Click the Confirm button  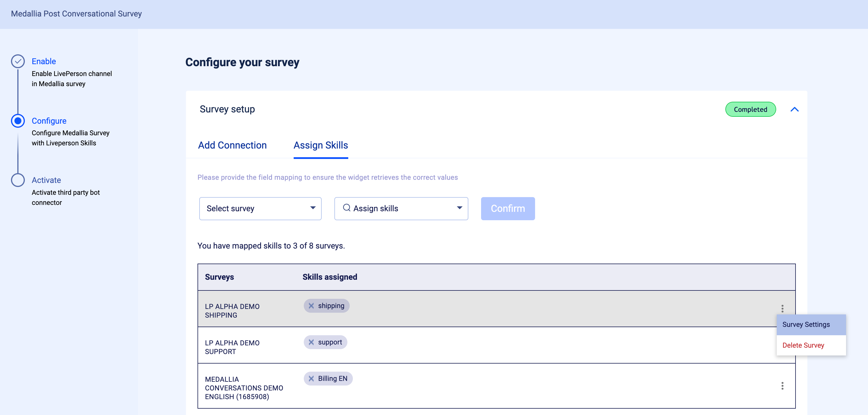tap(507, 208)
